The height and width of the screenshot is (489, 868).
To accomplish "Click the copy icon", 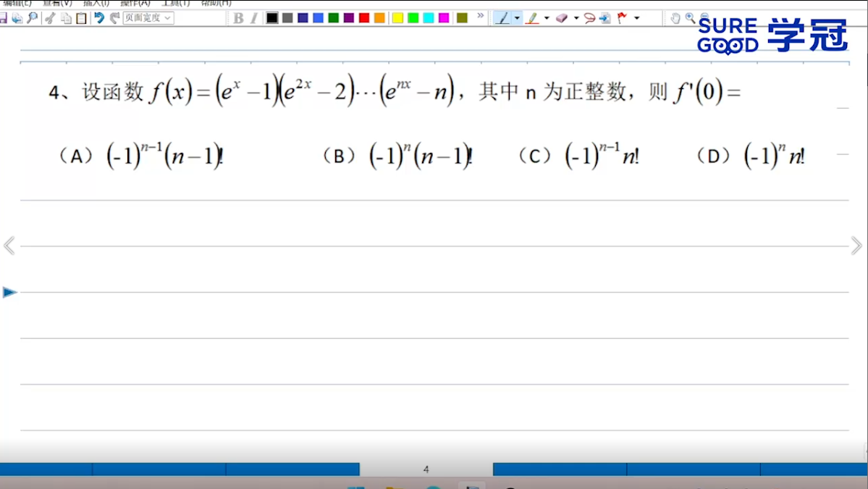I will point(66,18).
